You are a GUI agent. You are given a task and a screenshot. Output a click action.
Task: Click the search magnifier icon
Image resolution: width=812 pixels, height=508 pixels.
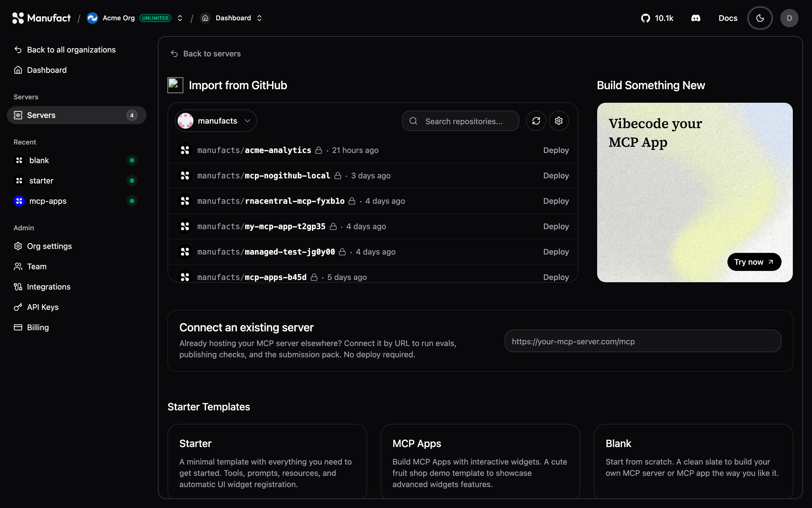point(413,121)
